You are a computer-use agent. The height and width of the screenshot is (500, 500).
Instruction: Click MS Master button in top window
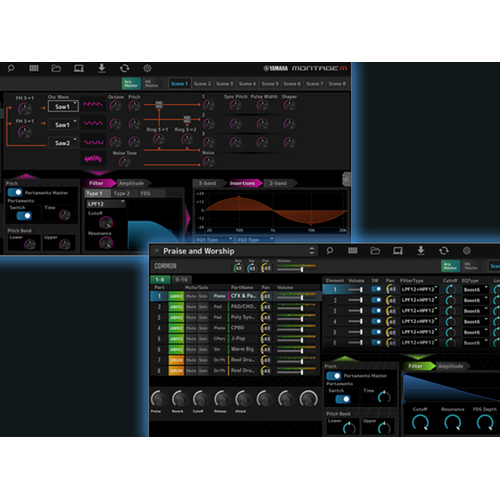tap(151, 83)
